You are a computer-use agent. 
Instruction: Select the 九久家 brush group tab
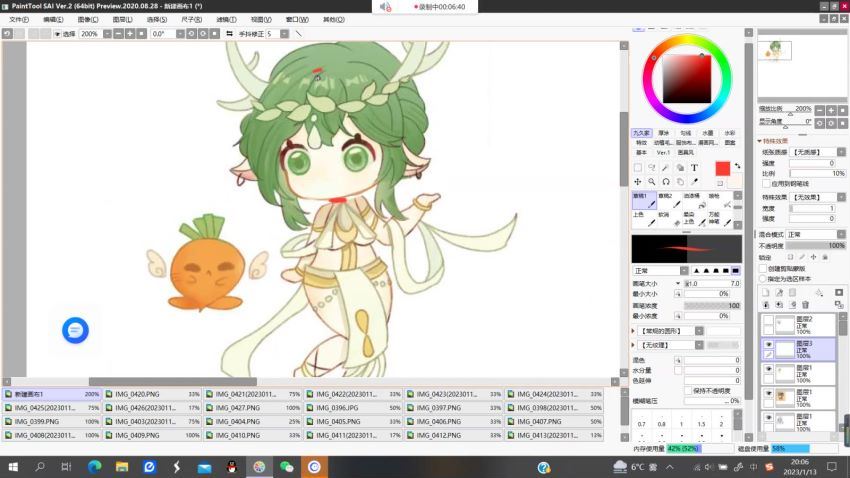641,133
